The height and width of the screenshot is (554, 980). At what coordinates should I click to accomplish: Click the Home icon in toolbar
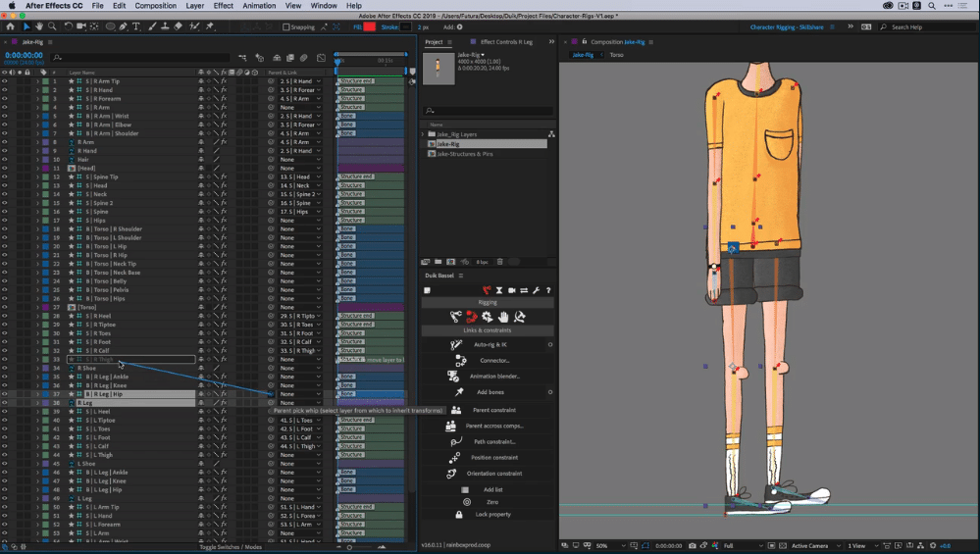(11, 26)
